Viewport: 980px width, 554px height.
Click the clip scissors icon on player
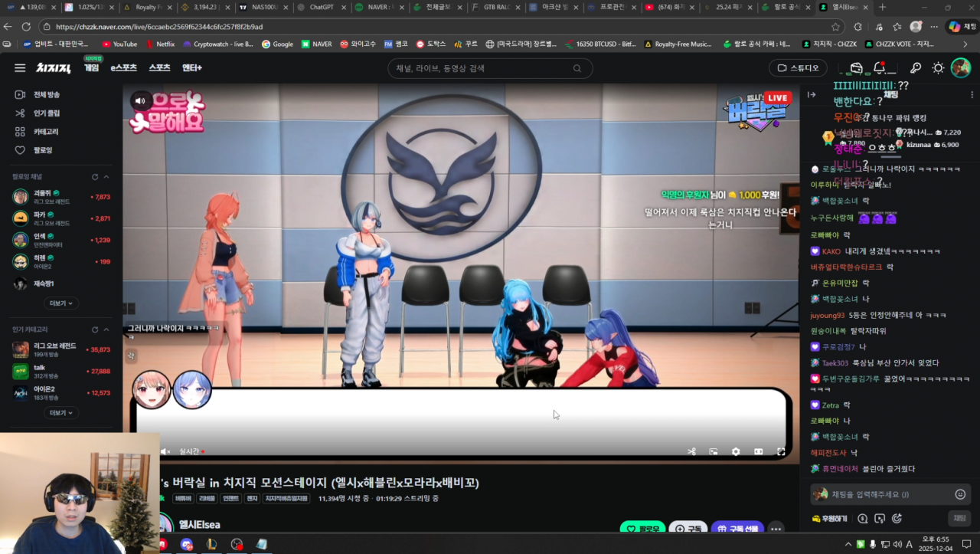691,452
